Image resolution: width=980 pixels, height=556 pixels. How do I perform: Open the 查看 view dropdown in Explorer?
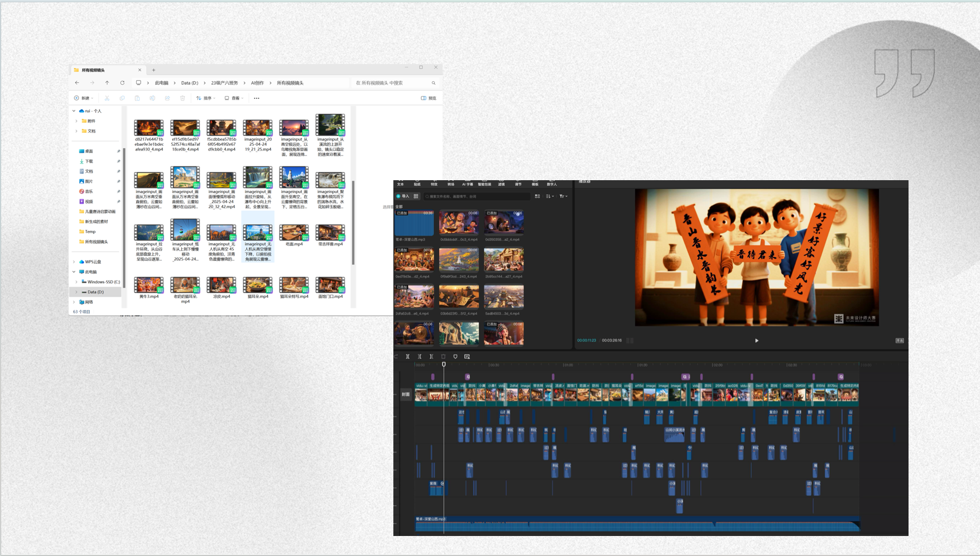click(234, 98)
